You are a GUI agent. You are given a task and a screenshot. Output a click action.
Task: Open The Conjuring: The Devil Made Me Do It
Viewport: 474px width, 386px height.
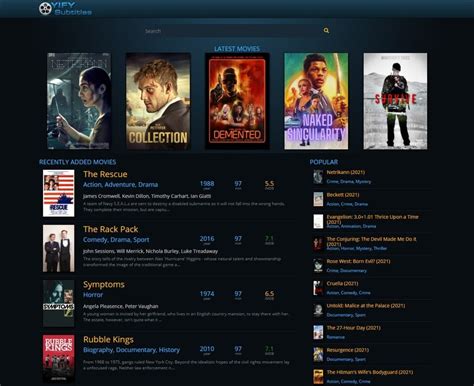tap(371, 241)
